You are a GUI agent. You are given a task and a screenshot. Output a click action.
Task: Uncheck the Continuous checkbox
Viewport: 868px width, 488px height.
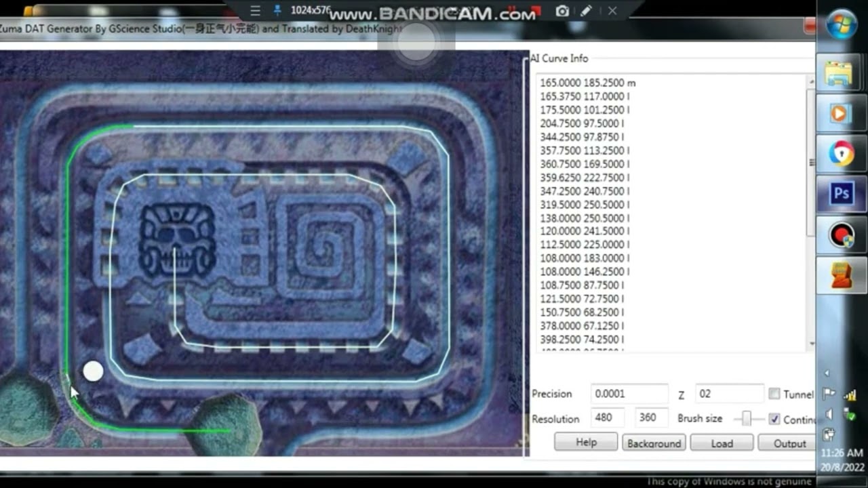[x=774, y=420]
